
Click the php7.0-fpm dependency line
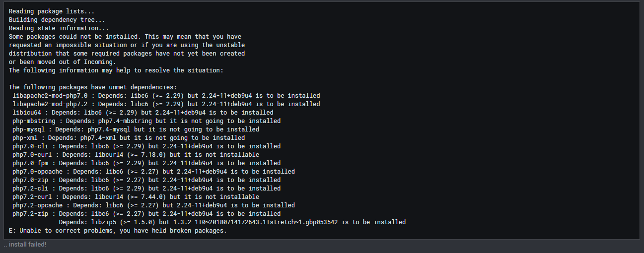pyautogui.click(x=146, y=163)
